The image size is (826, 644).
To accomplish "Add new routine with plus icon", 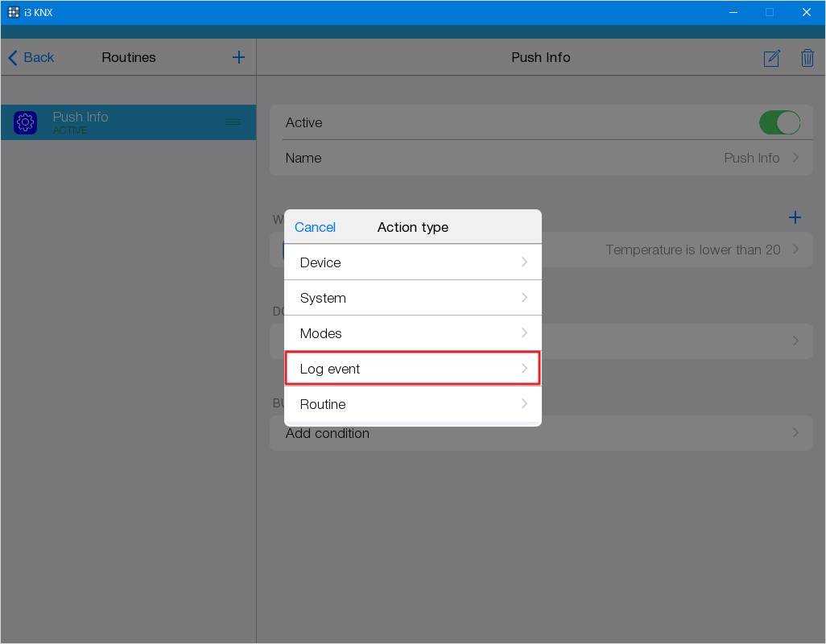I will point(238,57).
